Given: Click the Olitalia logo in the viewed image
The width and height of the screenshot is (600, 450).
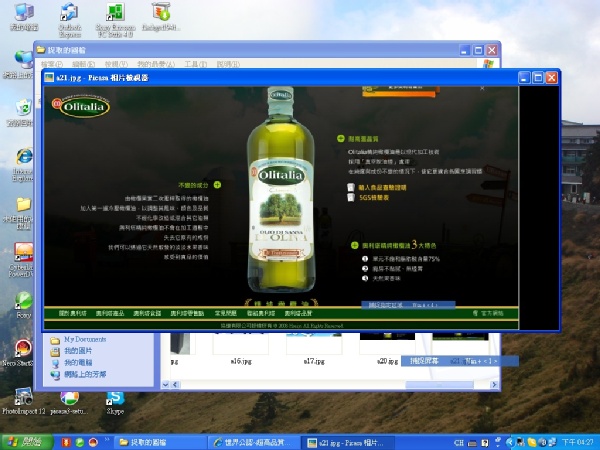Looking at the screenshot, I should point(81,106).
